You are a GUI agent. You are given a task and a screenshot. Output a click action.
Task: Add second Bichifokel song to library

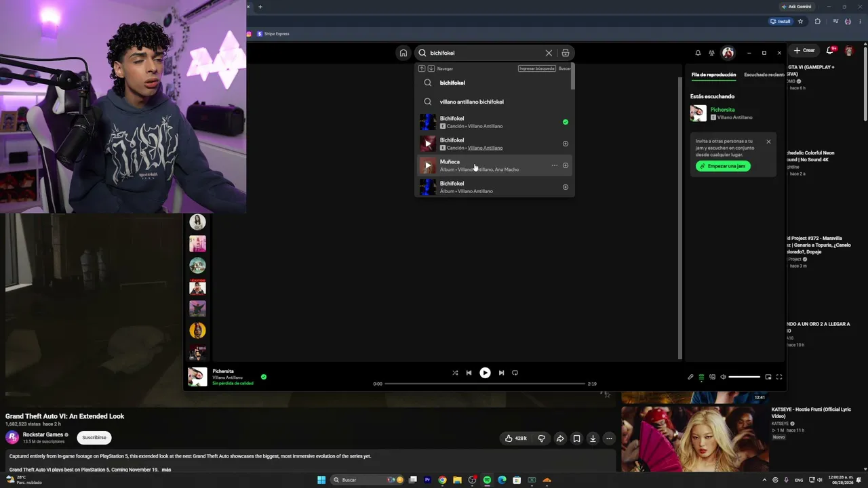click(566, 144)
